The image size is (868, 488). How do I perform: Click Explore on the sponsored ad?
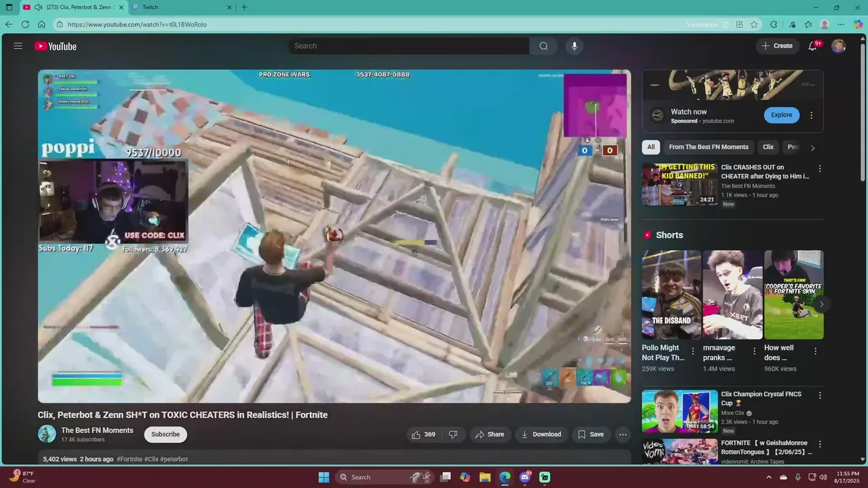click(781, 115)
